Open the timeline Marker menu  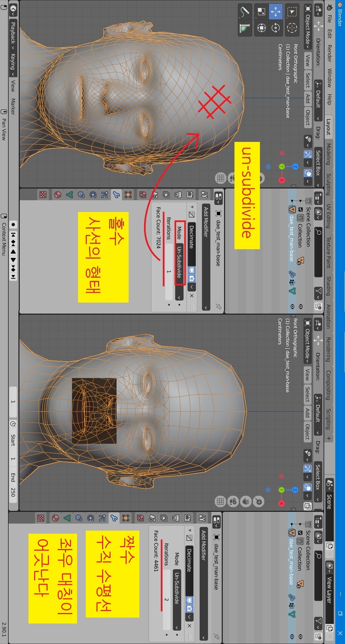[x=13, y=107]
